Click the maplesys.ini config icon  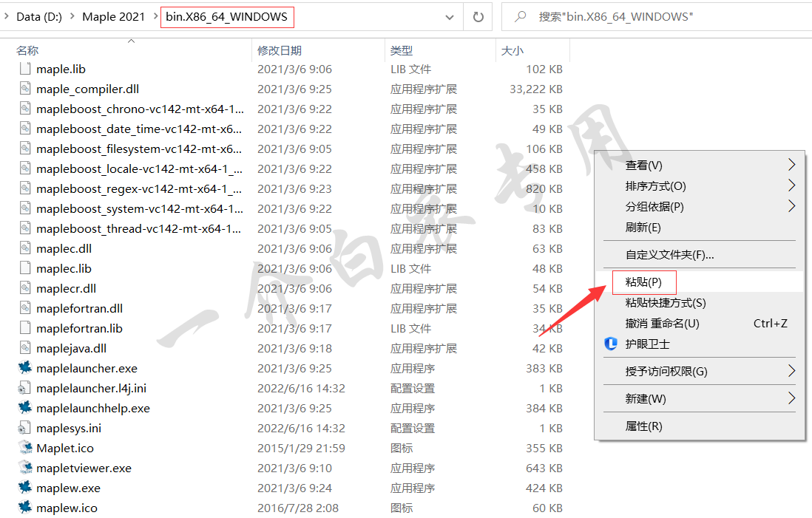tap(24, 428)
